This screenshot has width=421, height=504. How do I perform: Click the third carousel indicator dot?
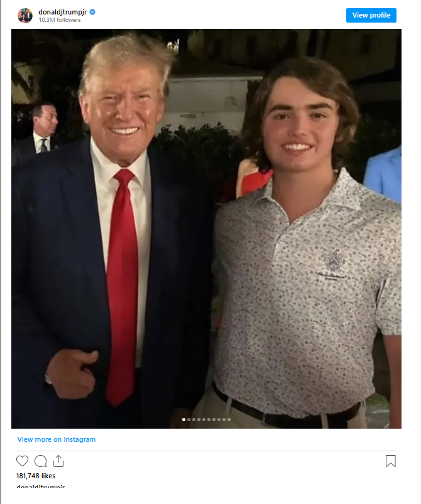pyautogui.click(x=194, y=419)
